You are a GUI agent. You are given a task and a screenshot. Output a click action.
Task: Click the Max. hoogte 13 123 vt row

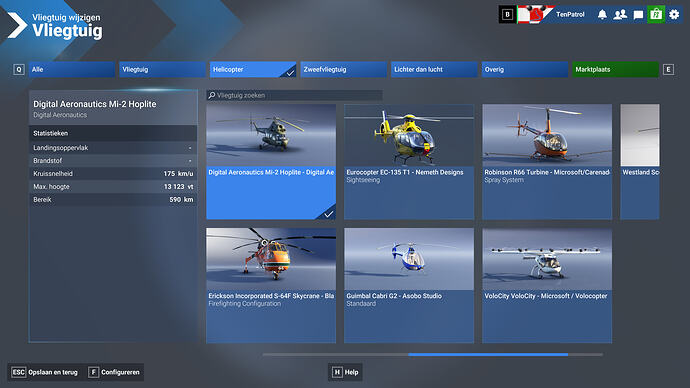pos(113,187)
